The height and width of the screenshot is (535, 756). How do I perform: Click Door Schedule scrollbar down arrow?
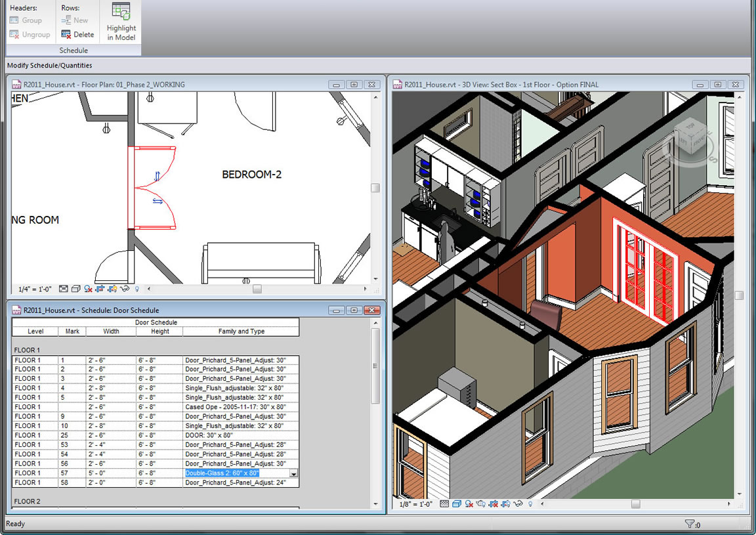(376, 504)
